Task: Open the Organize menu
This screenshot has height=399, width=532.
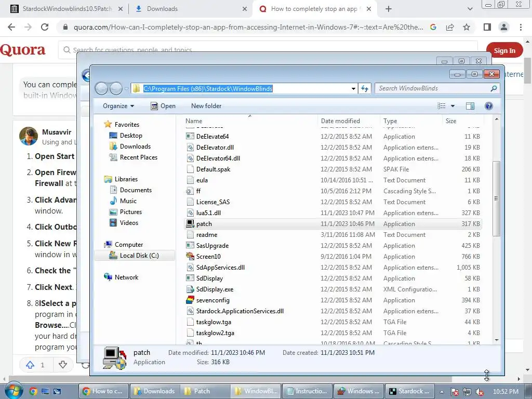Action: (x=118, y=106)
